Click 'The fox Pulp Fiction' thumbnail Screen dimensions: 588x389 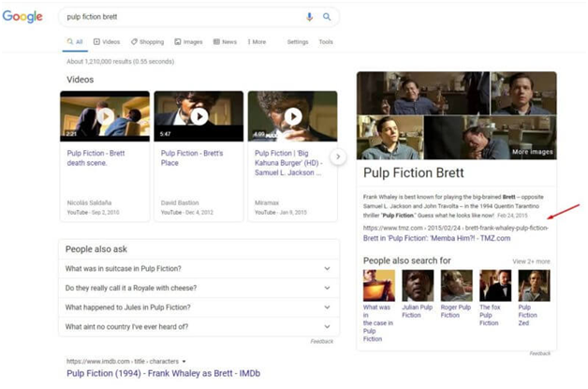tap(495, 285)
